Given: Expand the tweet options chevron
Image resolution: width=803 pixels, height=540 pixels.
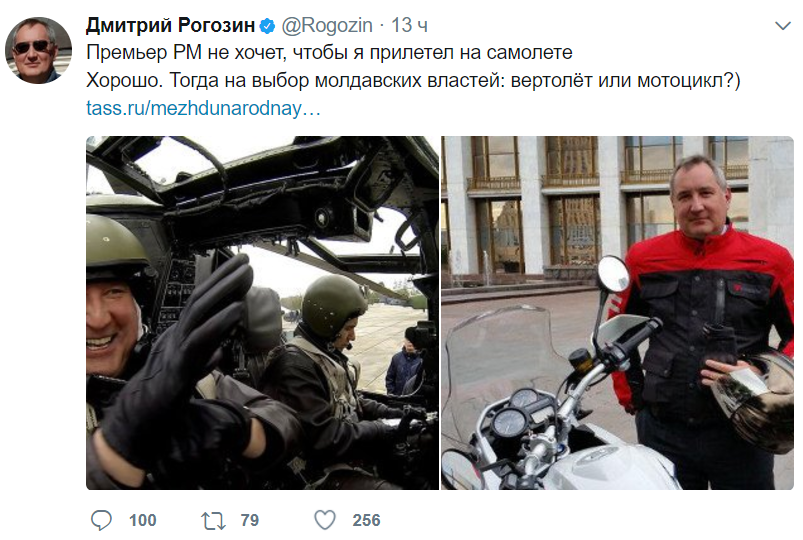Looking at the screenshot, I should 783,26.
